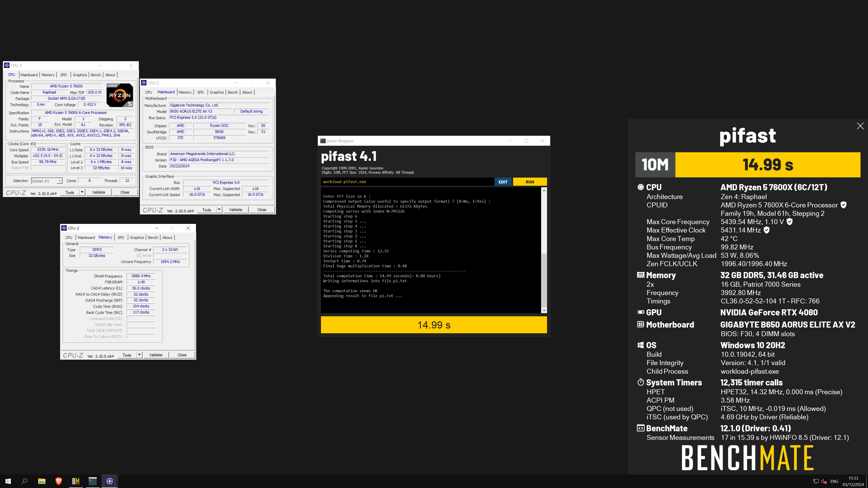Select Memory tab in CPU-Z Mainboard window

[185, 92]
